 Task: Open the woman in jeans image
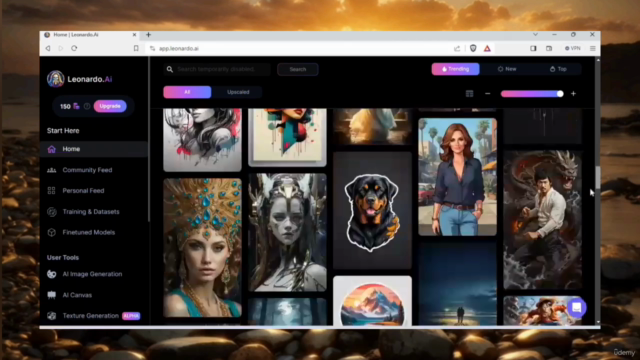(458, 177)
